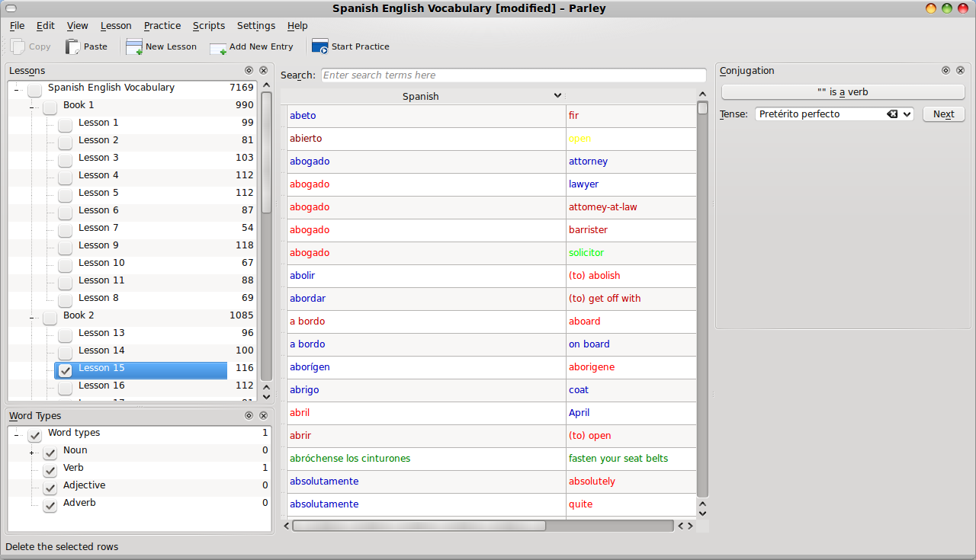Click the New Lesson toolbar icon
The height and width of the screenshot is (560, 976).
[134, 46]
